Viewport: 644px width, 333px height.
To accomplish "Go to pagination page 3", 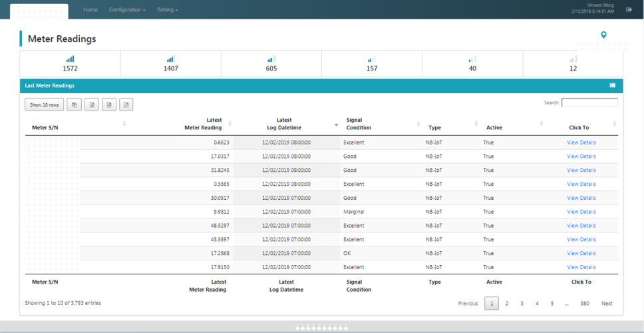I will 522,304.
